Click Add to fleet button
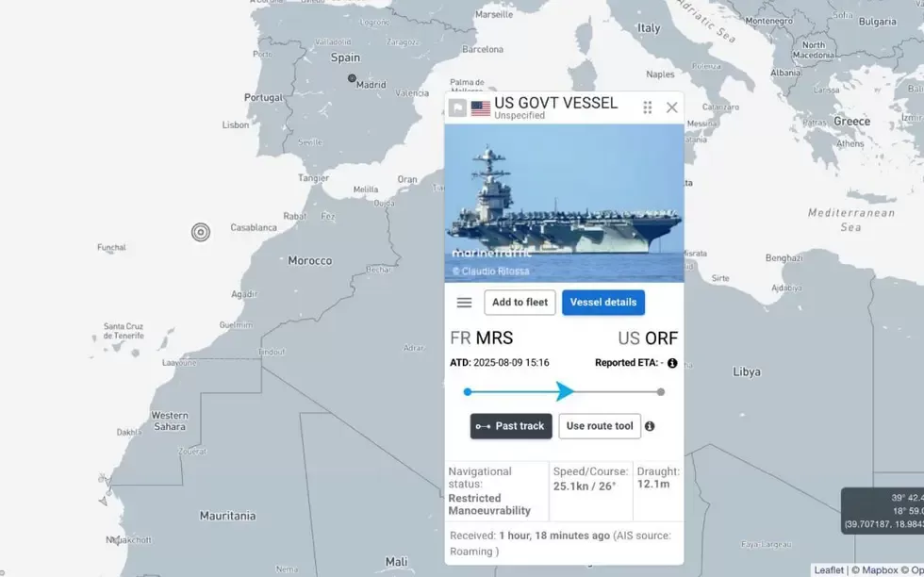 point(520,303)
